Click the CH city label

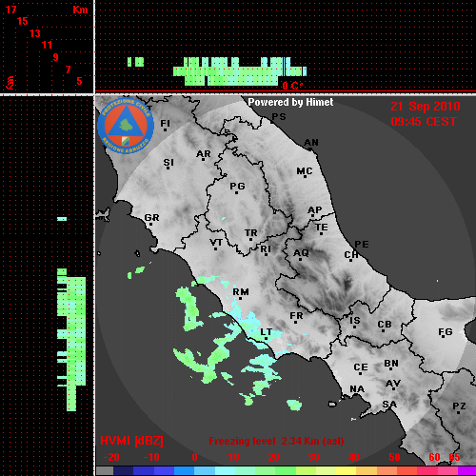(x=351, y=255)
